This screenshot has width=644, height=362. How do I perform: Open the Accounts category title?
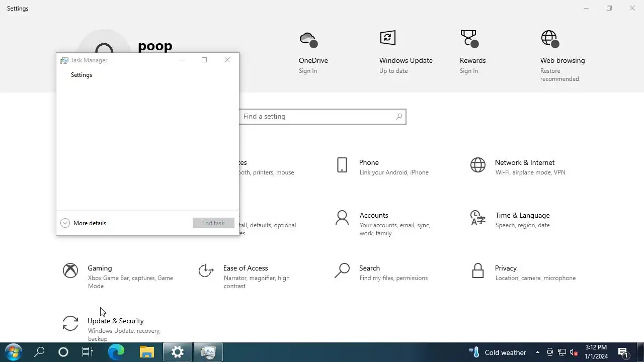[x=374, y=215]
